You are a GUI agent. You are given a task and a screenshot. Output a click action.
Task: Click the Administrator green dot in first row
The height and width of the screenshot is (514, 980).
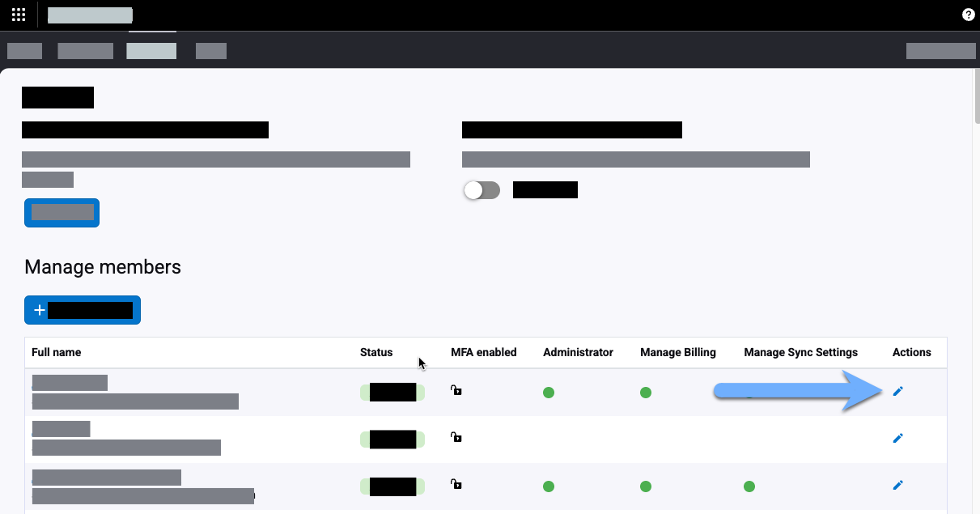549,393
